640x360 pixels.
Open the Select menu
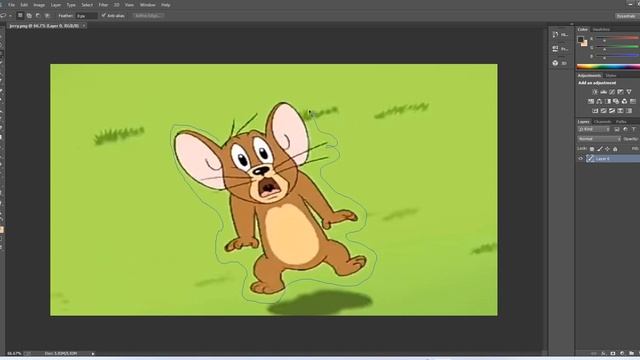(87, 5)
